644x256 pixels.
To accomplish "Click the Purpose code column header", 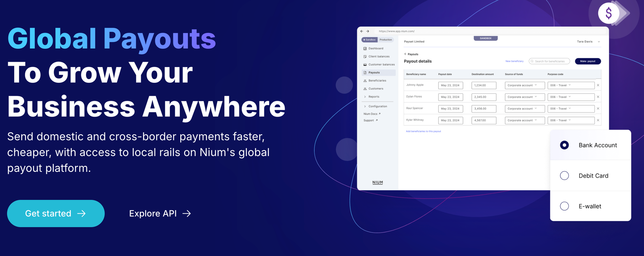I will (x=555, y=74).
